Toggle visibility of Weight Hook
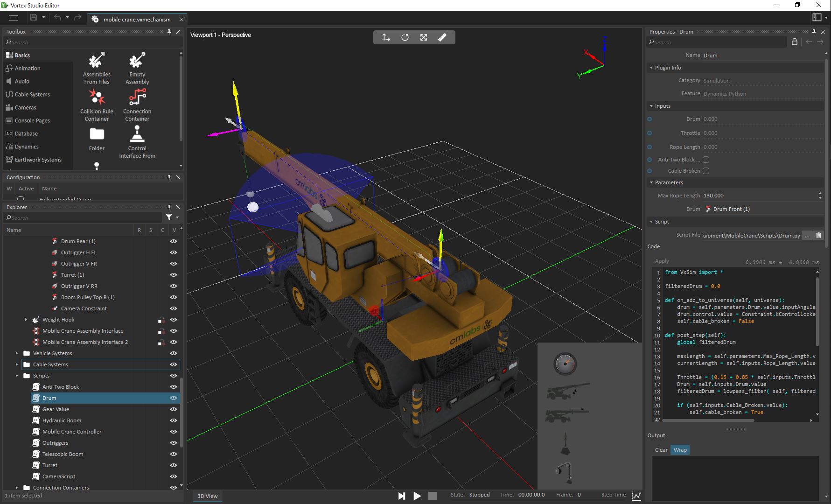 pos(174,320)
